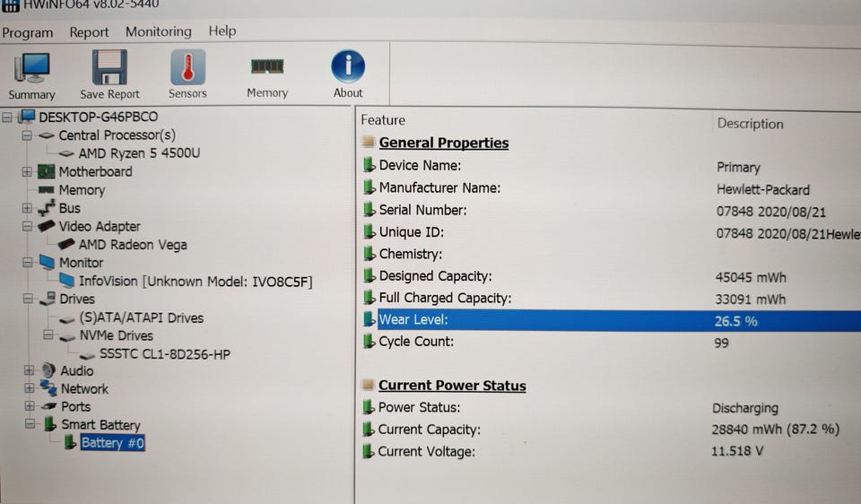Collapse the Drives node
Image resolution: width=861 pixels, height=504 pixels.
(x=28, y=299)
